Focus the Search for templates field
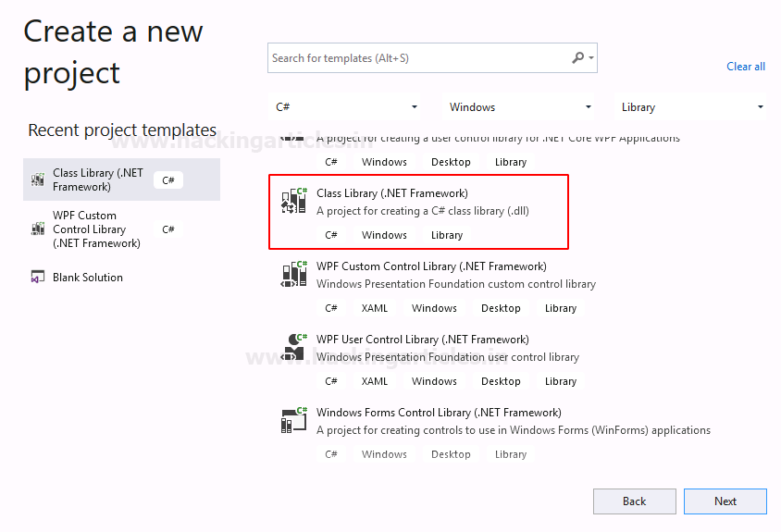The height and width of the screenshot is (532, 781). [x=432, y=57]
